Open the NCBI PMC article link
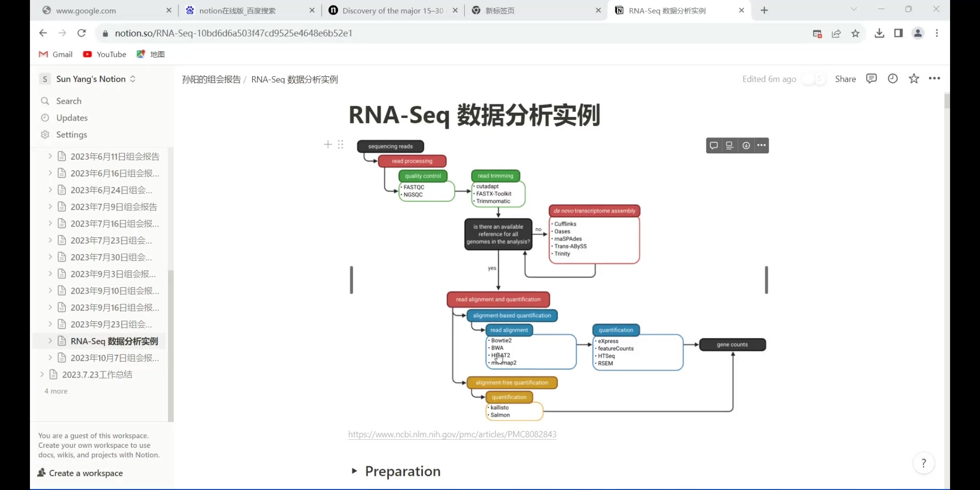 click(x=452, y=434)
